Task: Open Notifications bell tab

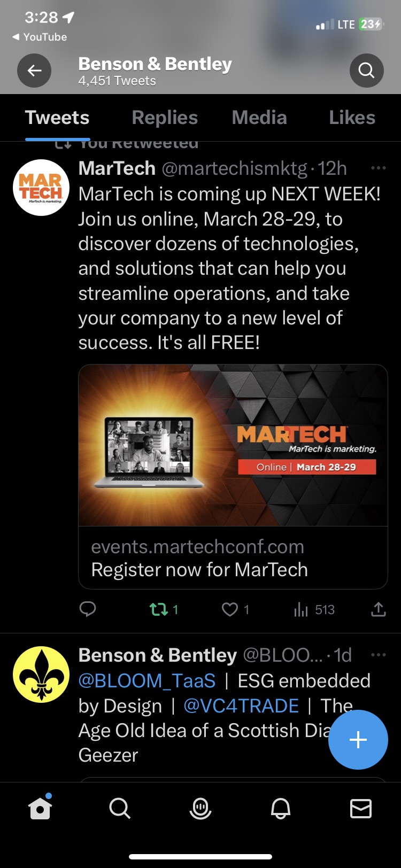Action: [x=281, y=809]
